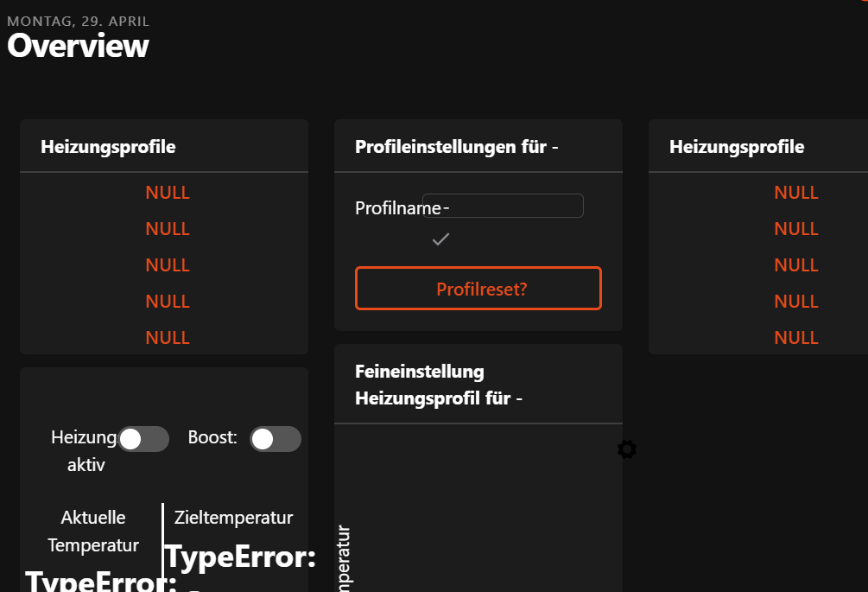Choose bottom NULL entry in right Heizungsprofile card
Image resolution: width=868 pixels, height=592 pixels.
795,338
